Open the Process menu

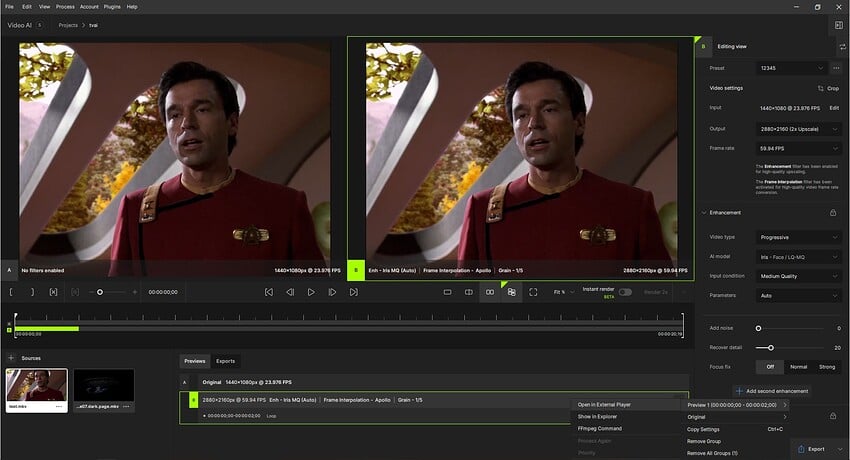pyautogui.click(x=65, y=7)
